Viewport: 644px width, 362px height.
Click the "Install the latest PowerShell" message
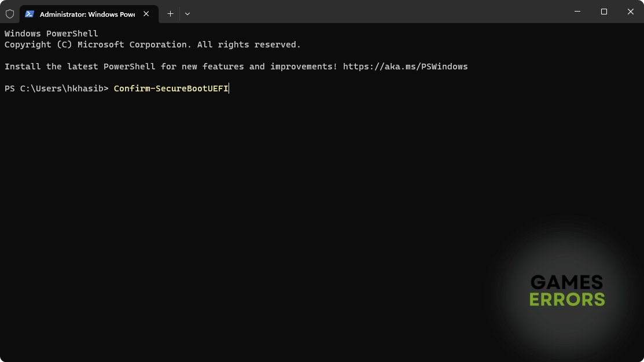(x=80, y=67)
